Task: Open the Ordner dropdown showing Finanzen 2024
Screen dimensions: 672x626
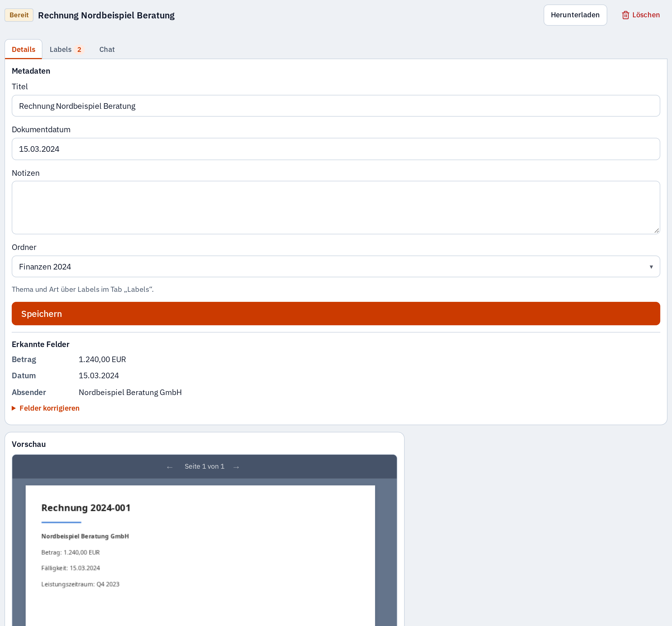Action: pyautogui.click(x=336, y=266)
